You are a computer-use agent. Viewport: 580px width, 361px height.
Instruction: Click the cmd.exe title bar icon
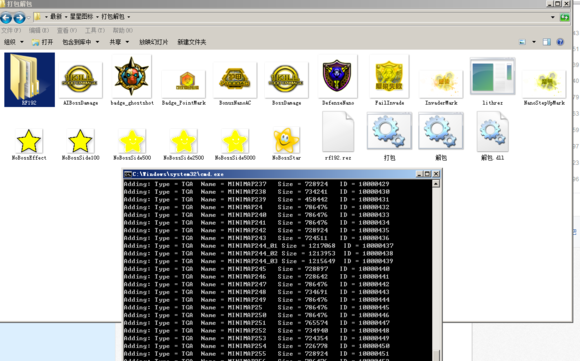click(128, 174)
